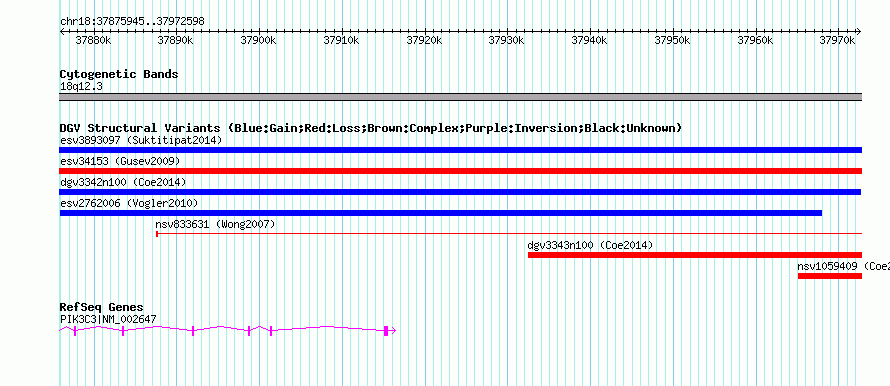
Task: Click the 37900k ruler position
Action: tap(259, 40)
